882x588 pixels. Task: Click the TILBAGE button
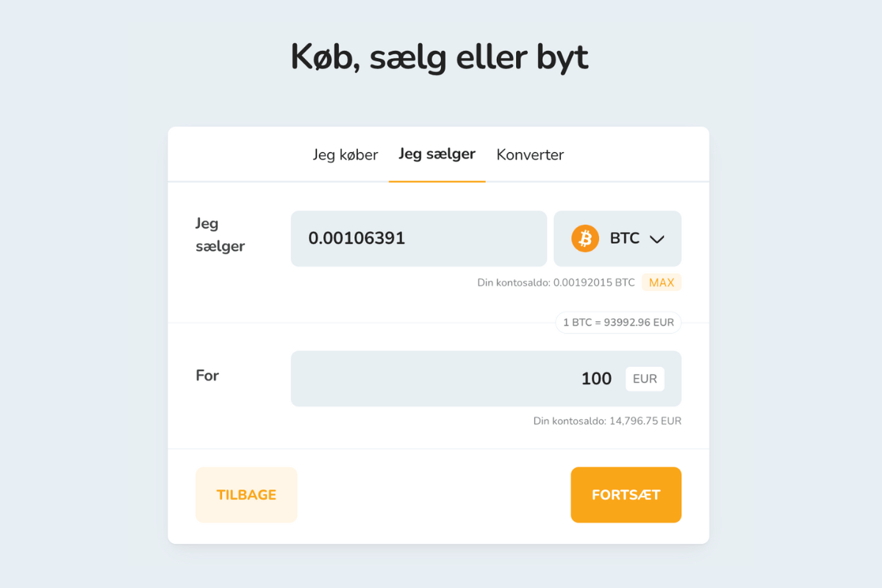pyautogui.click(x=246, y=495)
